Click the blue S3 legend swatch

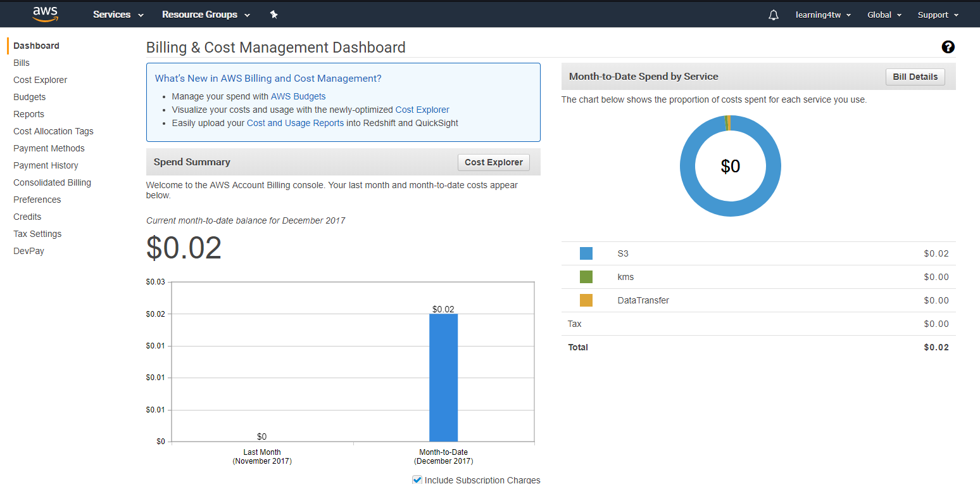pyautogui.click(x=586, y=253)
